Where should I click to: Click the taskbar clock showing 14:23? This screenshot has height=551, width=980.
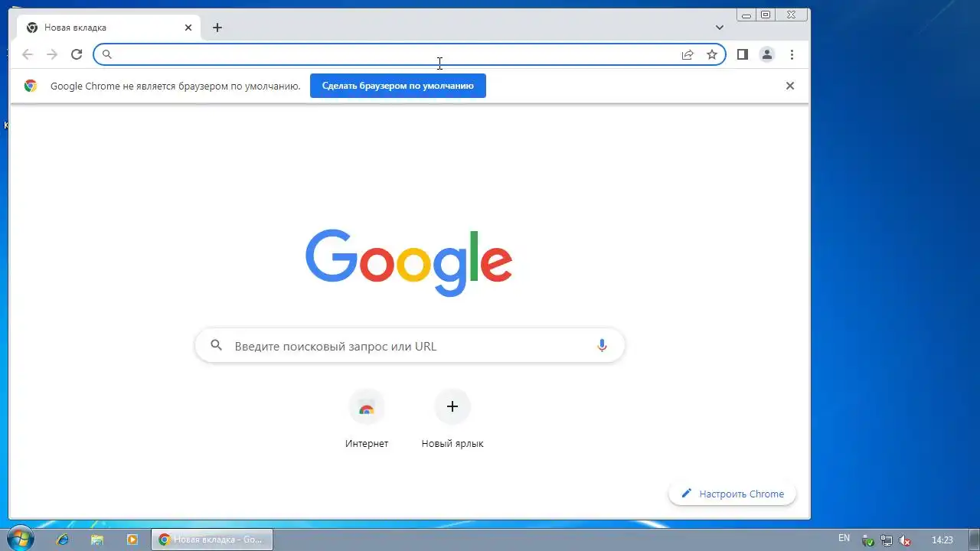pos(942,540)
